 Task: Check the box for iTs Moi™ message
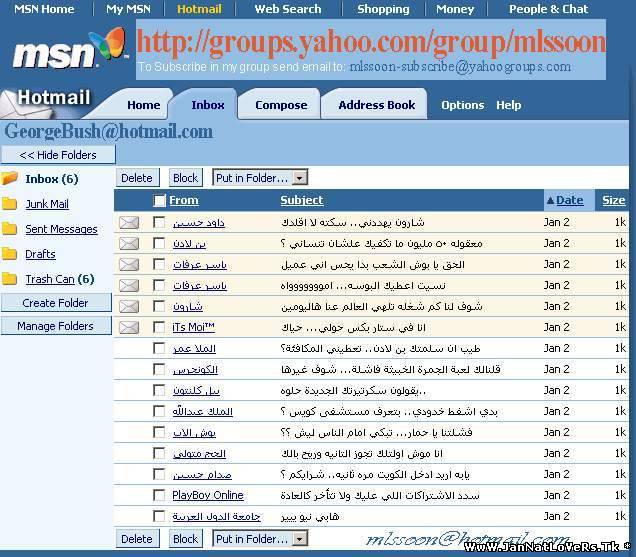coord(159,327)
